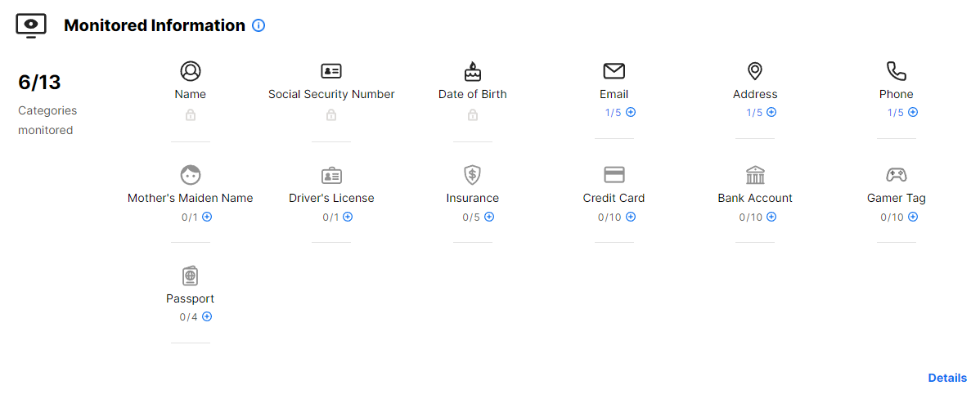Image resolution: width=980 pixels, height=399 pixels.
Task: Click the Name person icon
Action: [191, 71]
